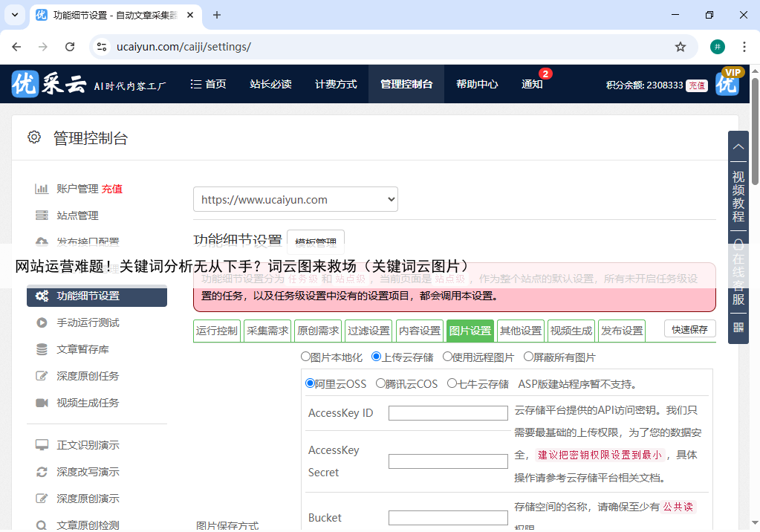Click the 手动运行测试 play icon
The height and width of the screenshot is (532, 760).
42,322
